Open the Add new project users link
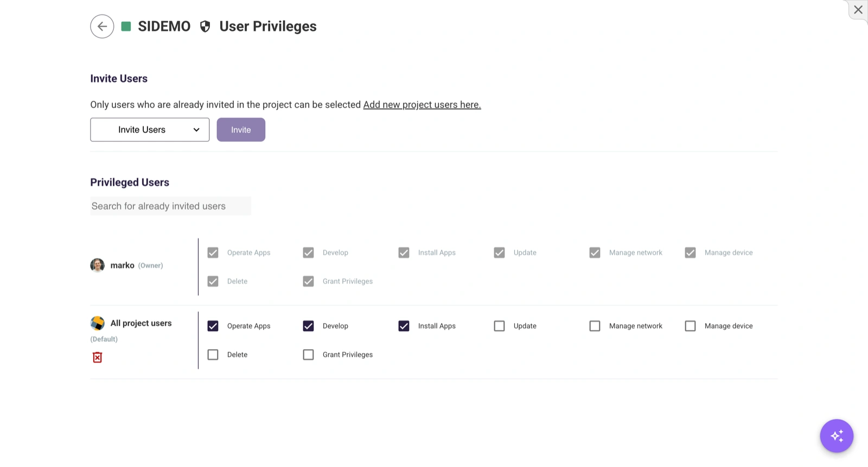The width and height of the screenshot is (868, 467). click(x=422, y=105)
